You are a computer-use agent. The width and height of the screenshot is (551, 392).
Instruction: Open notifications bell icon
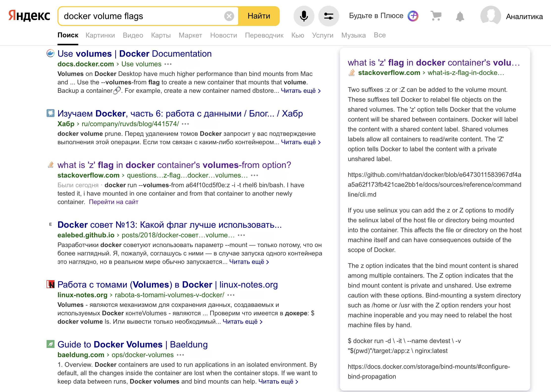pos(460,16)
